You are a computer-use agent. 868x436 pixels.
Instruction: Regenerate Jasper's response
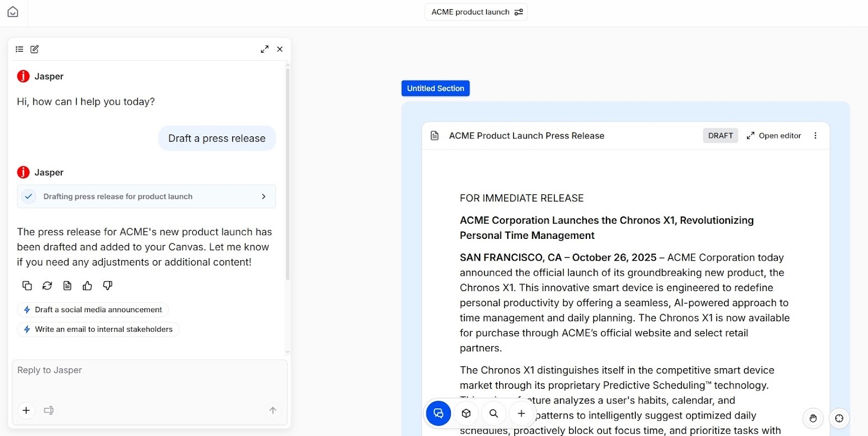(x=47, y=286)
